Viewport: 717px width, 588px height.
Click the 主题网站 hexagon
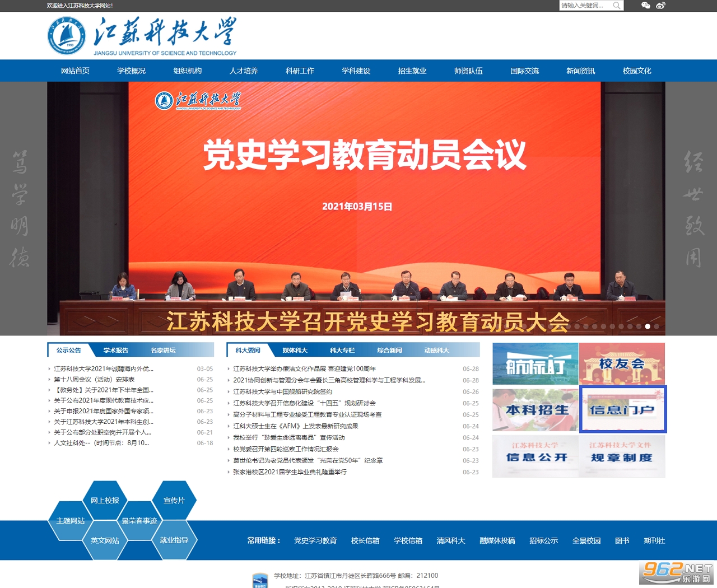71,520
